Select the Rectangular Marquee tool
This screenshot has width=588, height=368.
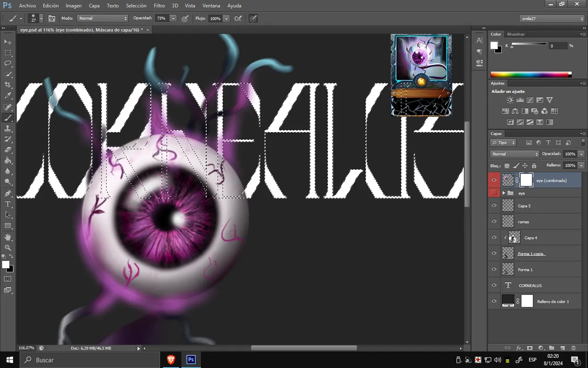click(x=8, y=53)
